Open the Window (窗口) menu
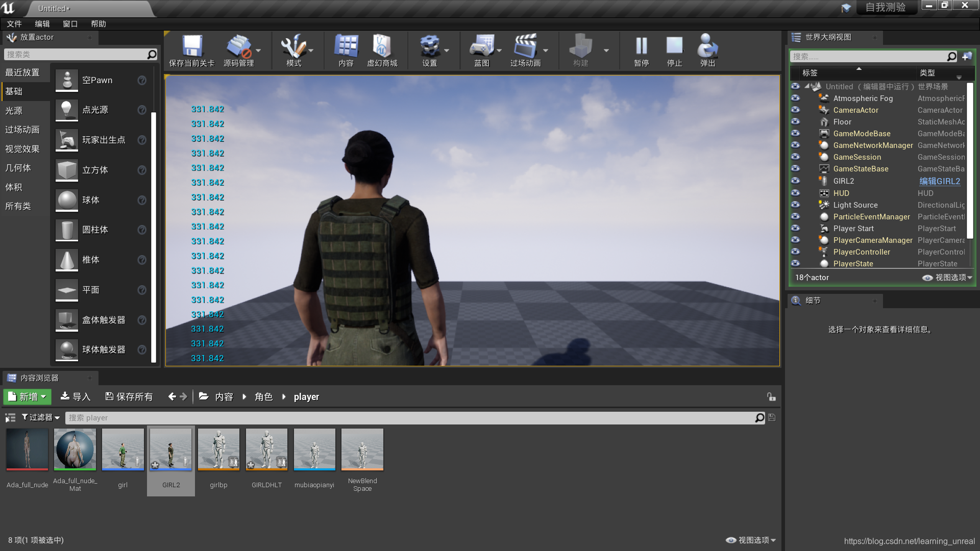Image resolution: width=980 pixels, height=551 pixels. (70, 24)
